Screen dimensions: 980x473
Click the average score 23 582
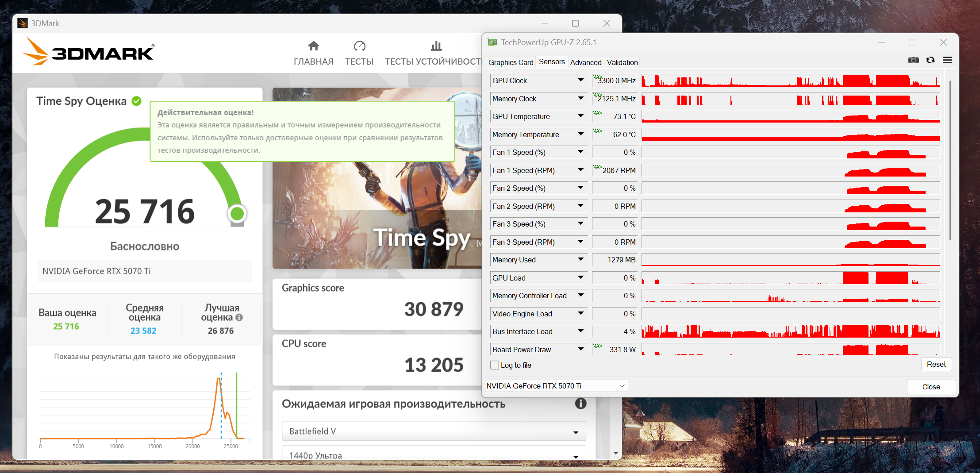tap(143, 331)
